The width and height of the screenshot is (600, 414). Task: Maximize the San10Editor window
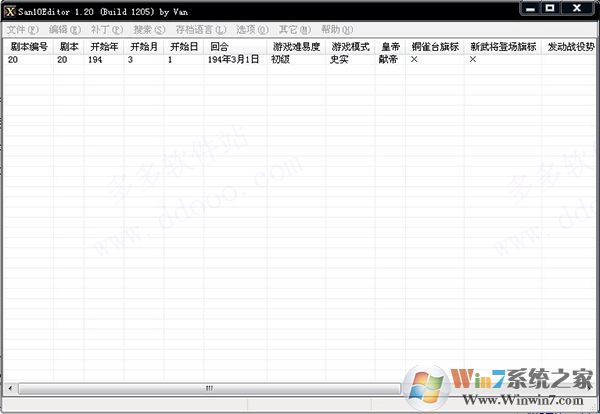(x=550, y=8)
